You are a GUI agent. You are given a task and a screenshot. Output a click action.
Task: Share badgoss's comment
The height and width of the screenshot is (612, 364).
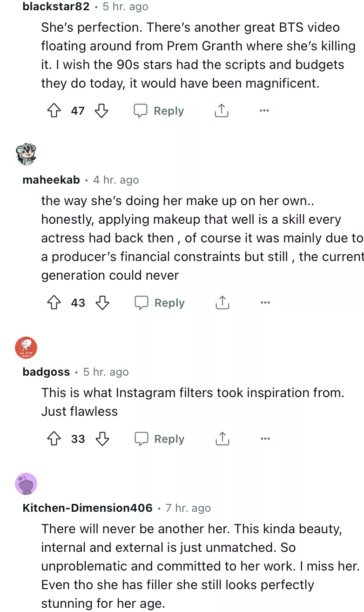pos(222,439)
